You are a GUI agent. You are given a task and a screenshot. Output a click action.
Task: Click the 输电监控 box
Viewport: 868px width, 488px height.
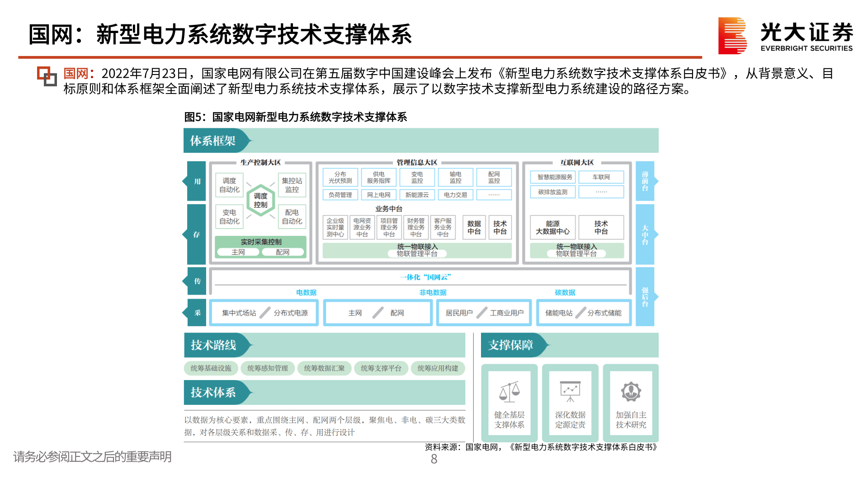pyautogui.click(x=456, y=177)
